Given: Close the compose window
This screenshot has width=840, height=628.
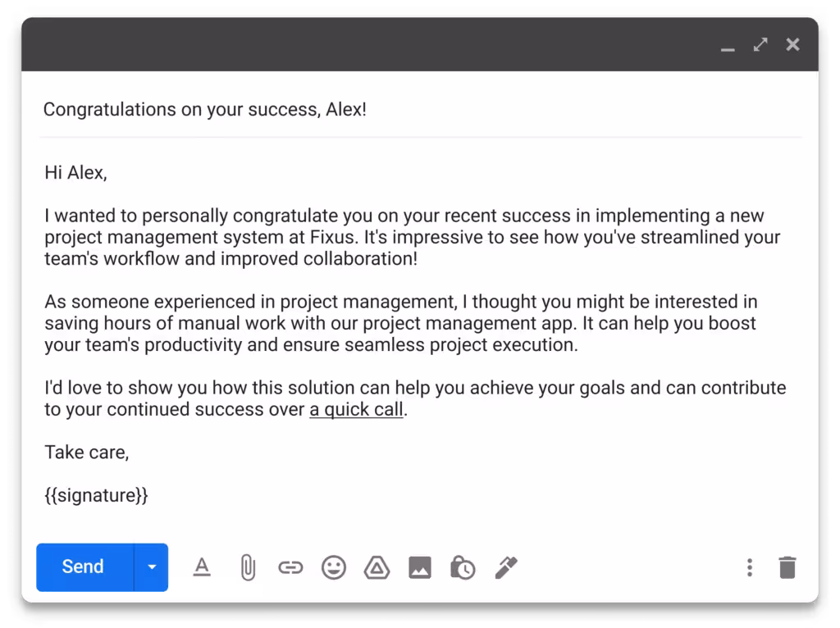Looking at the screenshot, I should (x=792, y=44).
